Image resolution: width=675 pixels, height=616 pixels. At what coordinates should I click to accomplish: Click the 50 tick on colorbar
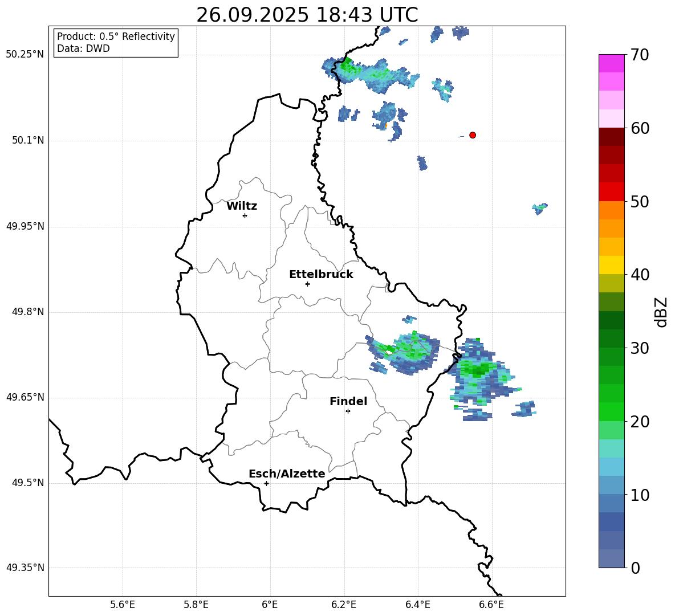[x=640, y=201]
